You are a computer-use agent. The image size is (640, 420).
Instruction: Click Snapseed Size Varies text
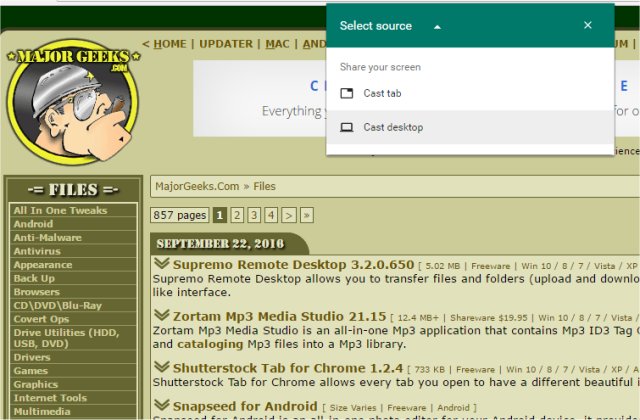tap(353, 408)
